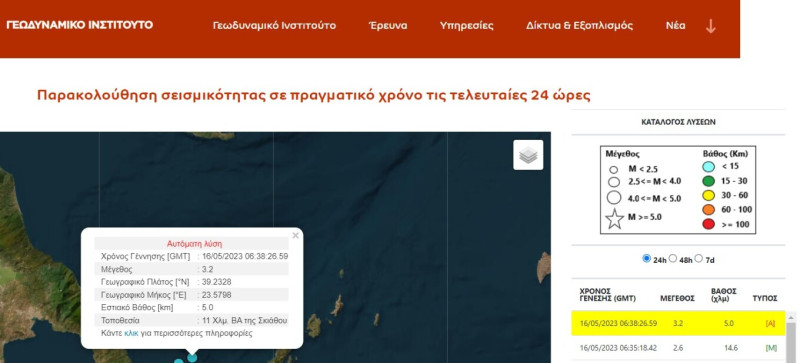Click the down arrow in the navigation bar
The width and height of the screenshot is (800, 363).
[710, 26]
